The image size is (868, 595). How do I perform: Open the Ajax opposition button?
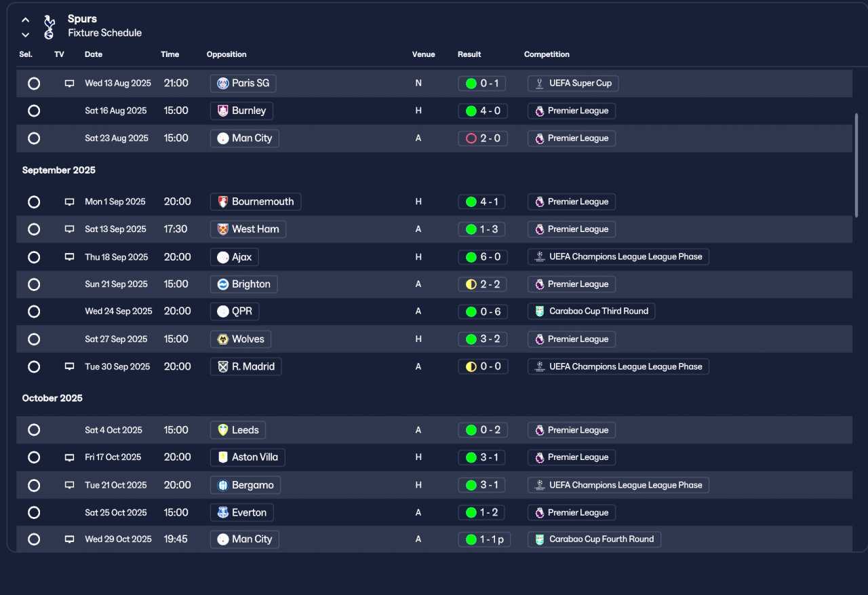pos(234,257)
